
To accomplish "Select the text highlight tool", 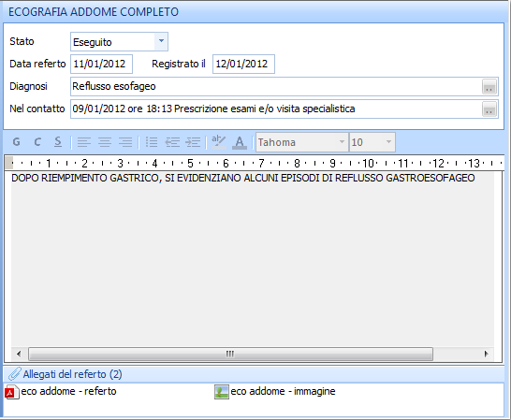I will [x=218, y=142].
